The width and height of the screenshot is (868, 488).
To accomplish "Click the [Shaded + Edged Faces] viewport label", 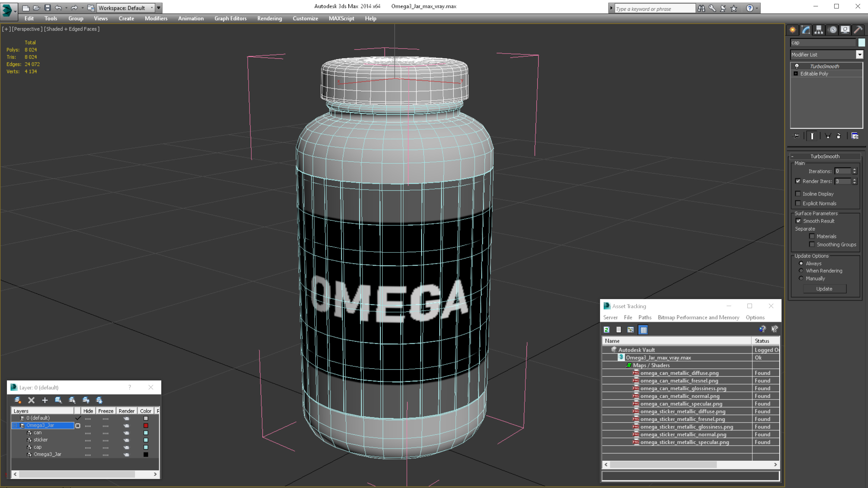I will pos(72,29).
